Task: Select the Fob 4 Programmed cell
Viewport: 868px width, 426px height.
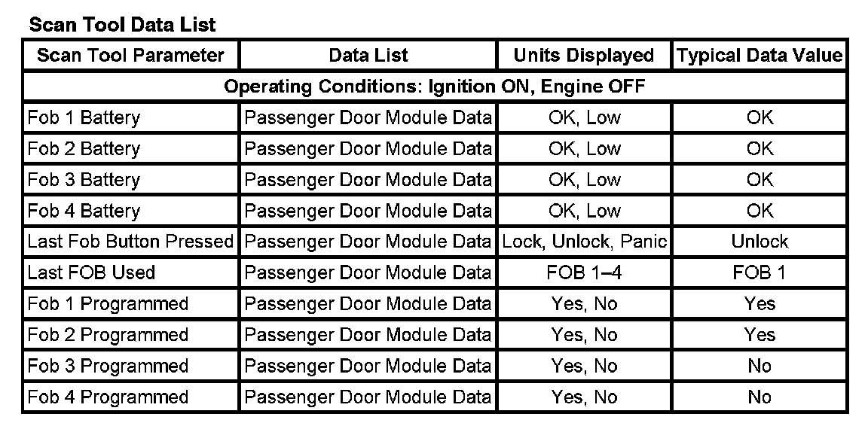Action: (108, 397)
